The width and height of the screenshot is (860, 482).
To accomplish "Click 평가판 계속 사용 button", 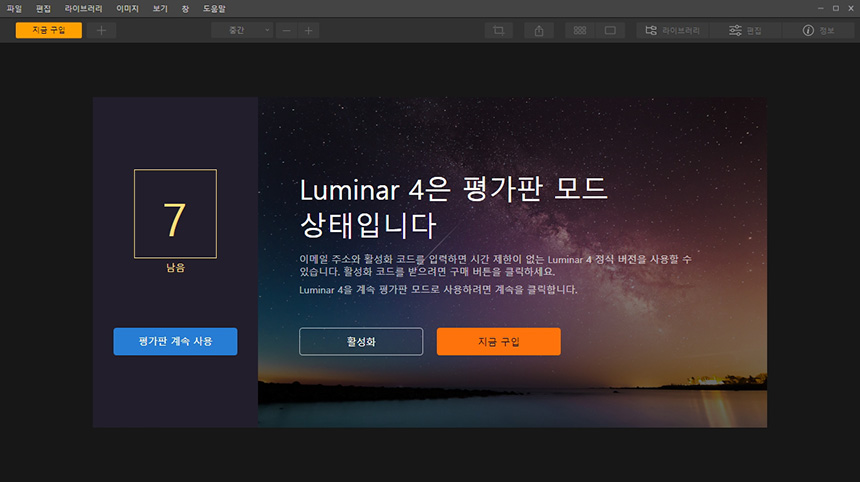I will (x=176, y=342).
